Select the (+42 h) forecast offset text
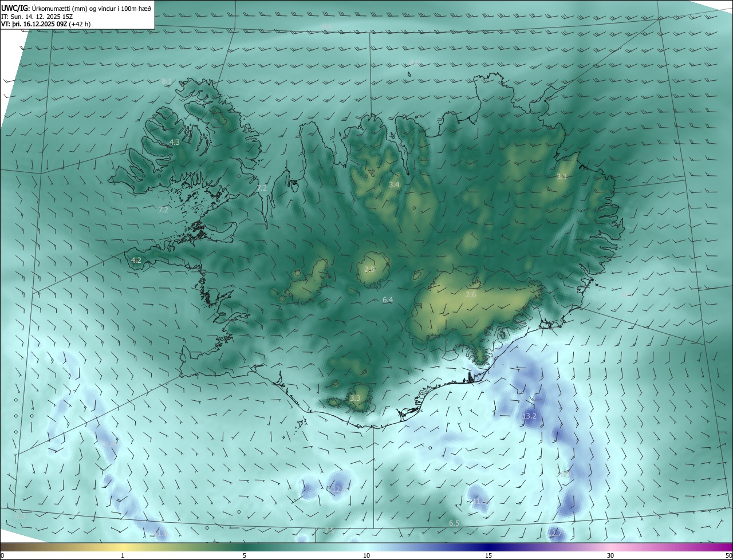 click(x=80, y=24)
